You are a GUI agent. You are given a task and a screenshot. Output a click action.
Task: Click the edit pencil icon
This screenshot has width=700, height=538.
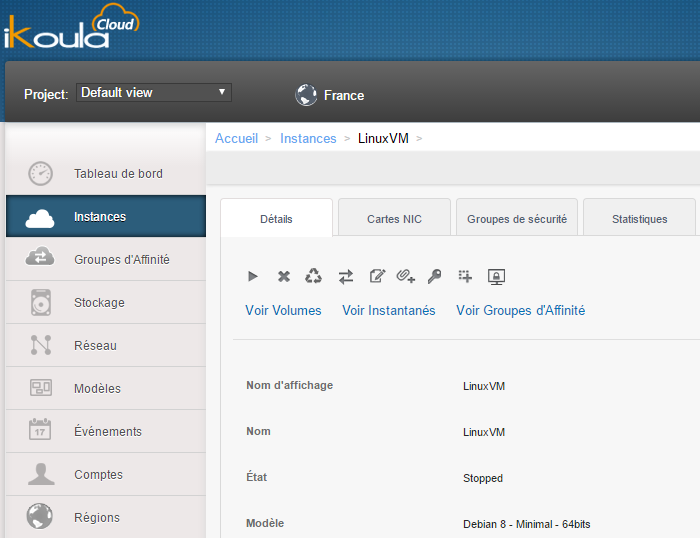pyautogui.click(x=377, y=276)
